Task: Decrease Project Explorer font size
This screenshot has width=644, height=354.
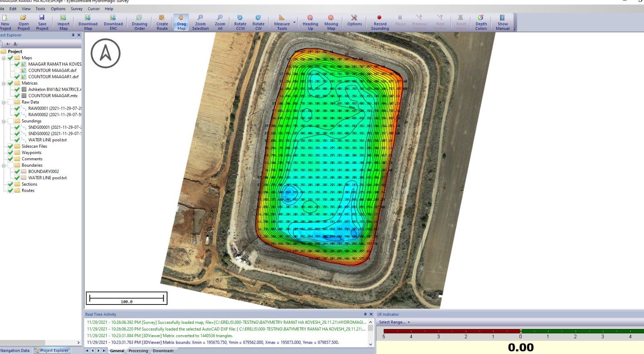Action: click(x=8, y=44)
